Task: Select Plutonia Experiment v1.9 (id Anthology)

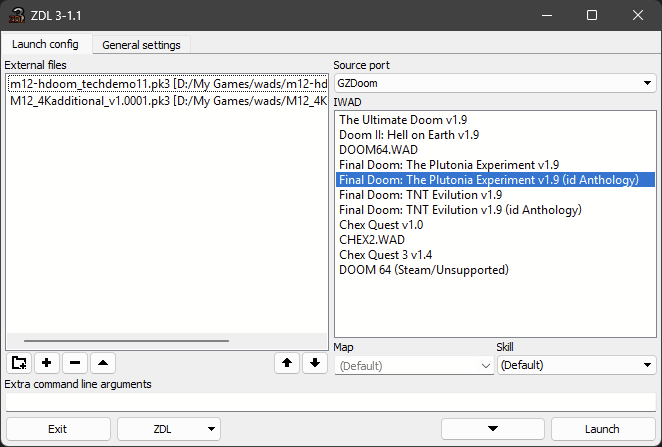Action: [495, 180]
